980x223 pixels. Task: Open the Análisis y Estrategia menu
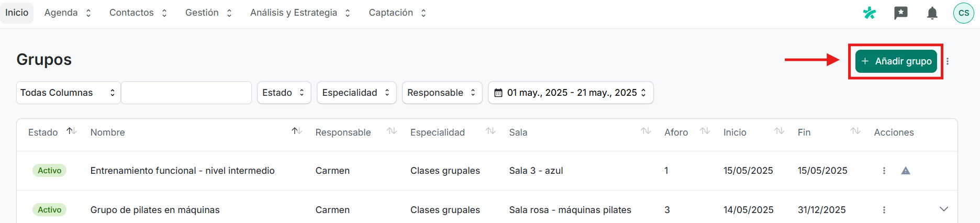point(300,13)
